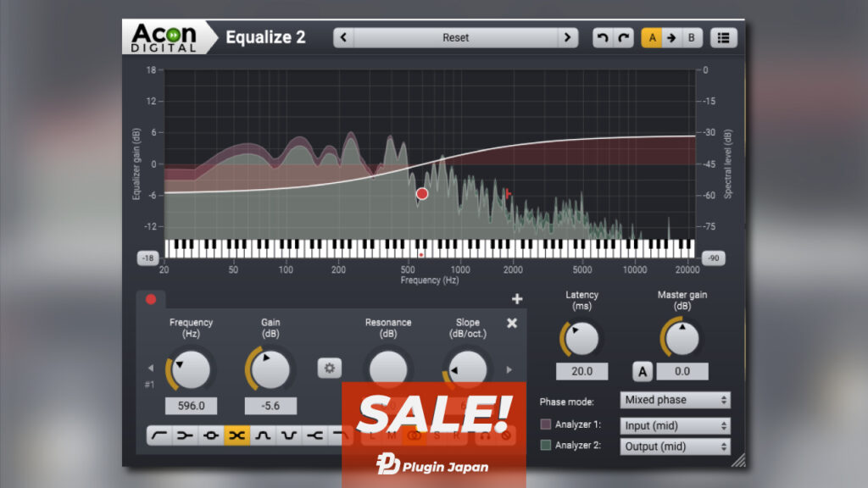Image resolution: width=868 pixels, height=488 pixels.
Task: Expand the Analyzer 2 Output (mid) dropdown
Action: point(675,446)
